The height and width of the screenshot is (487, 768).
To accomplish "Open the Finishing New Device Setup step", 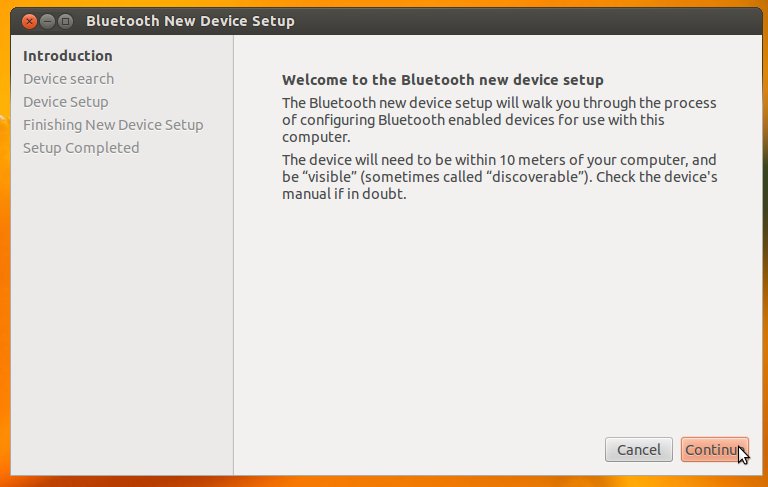I will [x=113, y=125].
